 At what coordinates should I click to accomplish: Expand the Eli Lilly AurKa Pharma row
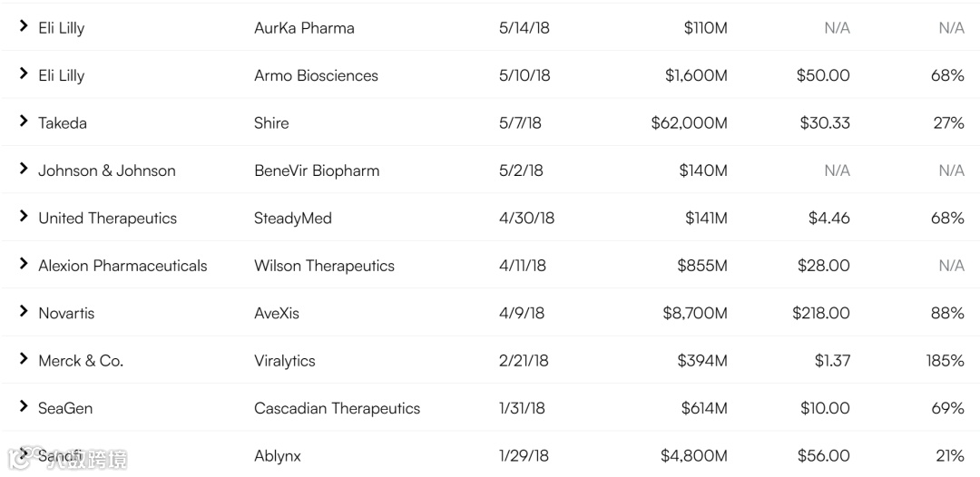(24, 27)
